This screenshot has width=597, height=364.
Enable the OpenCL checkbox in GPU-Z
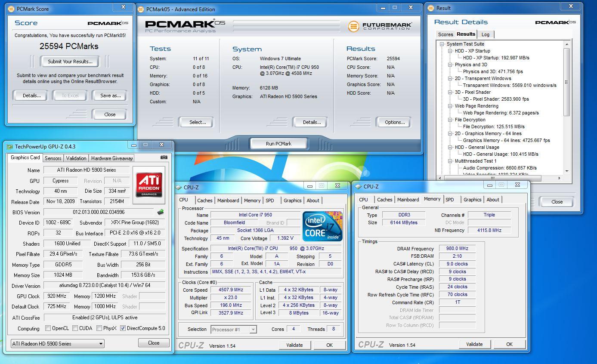[x=48, y=328]
